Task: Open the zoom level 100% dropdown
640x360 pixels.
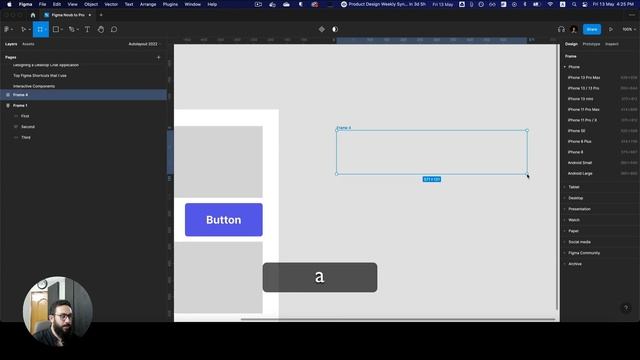Action: pos(629,29)
